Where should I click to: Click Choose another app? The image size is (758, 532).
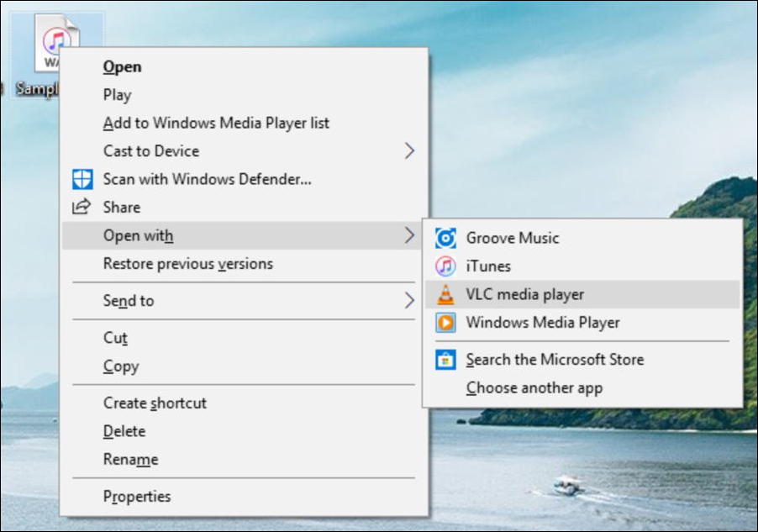[x=582, y=388]
